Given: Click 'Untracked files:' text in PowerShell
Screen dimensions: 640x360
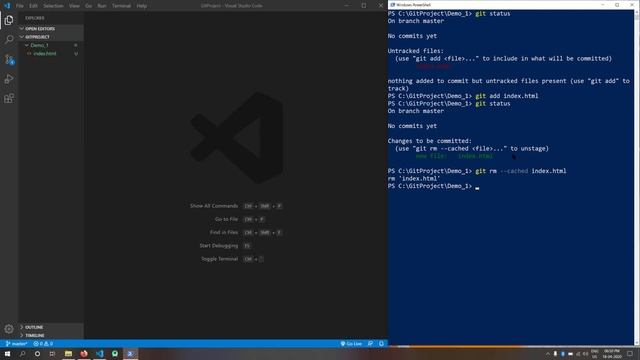Looking at the screenshot, I should click(416, 51).
